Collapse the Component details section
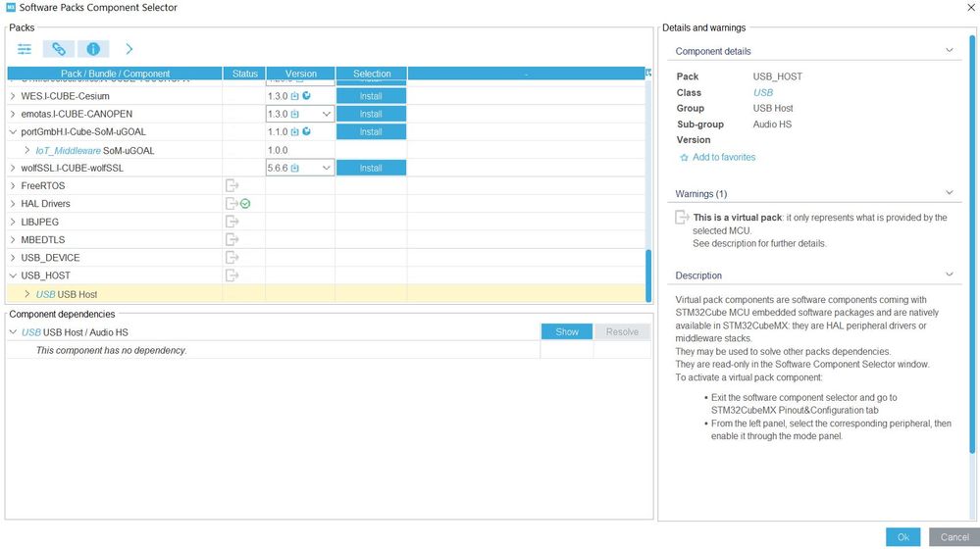This screenshot has width=980, height=549. (x=950, y=51)
